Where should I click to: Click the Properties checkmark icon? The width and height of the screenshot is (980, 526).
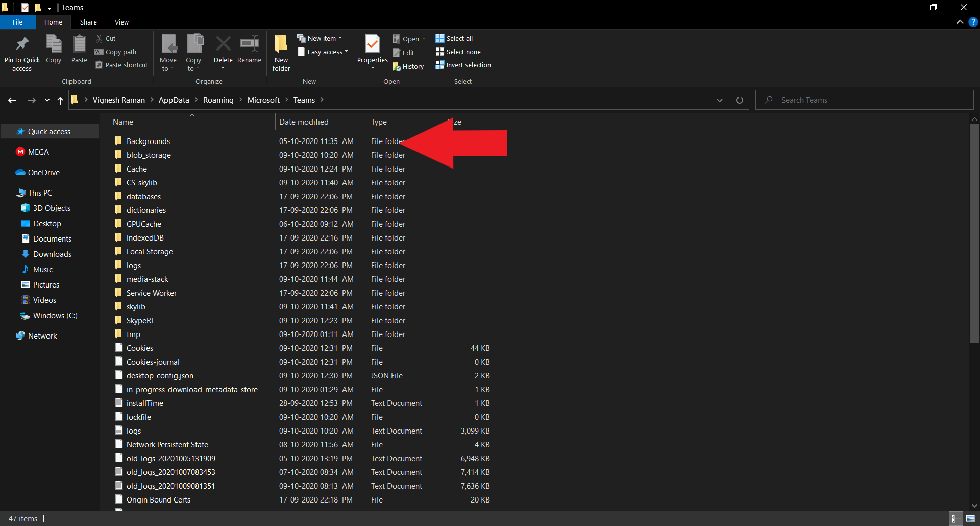coord(373,44)
